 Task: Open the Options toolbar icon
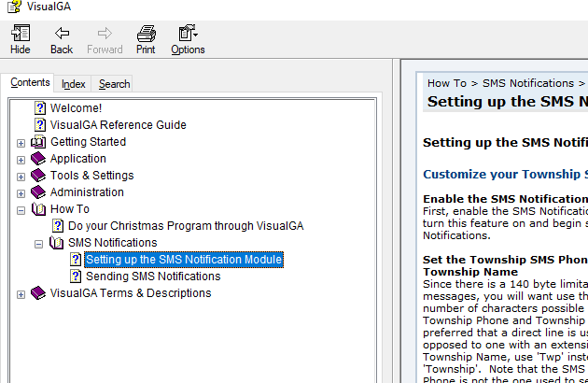(x=188, y=34)
